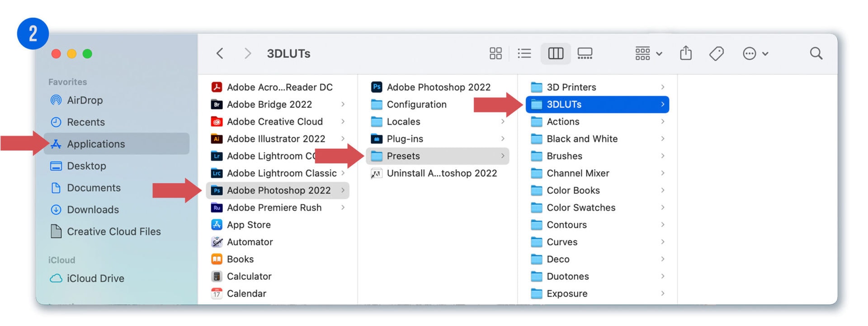Open the group-by dropdown
This screenshot has height=326, width=868.
648,53
